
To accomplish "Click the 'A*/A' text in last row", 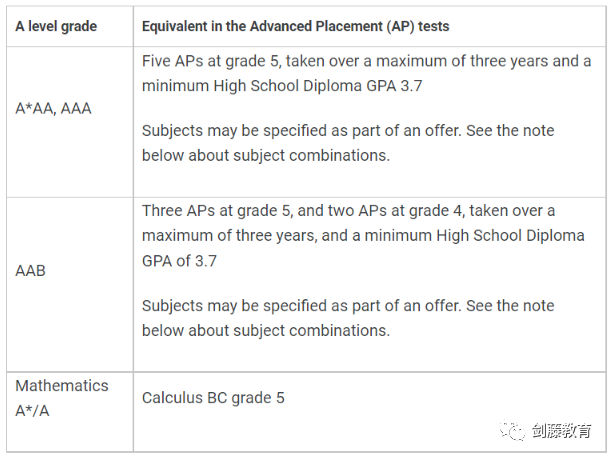I will [32, 411].
